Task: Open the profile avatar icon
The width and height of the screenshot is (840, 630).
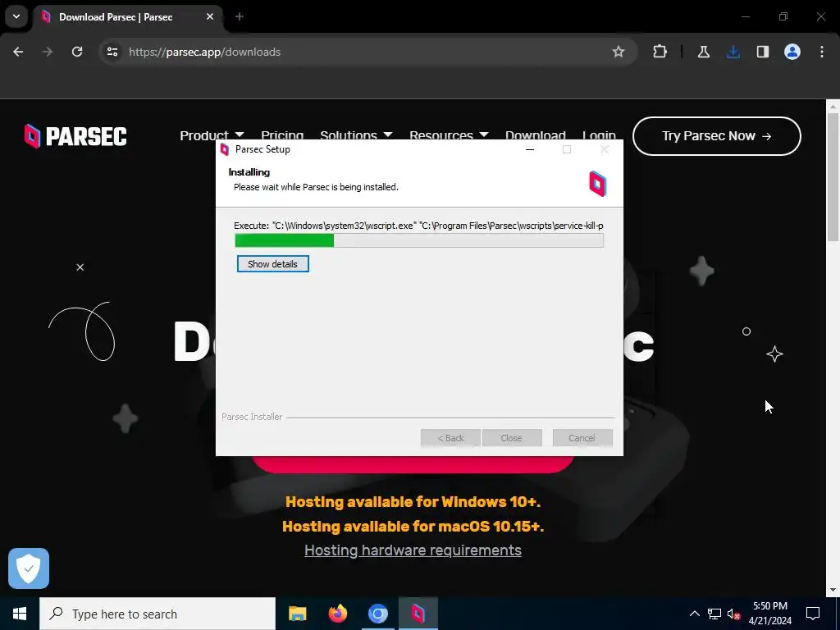Action: pos(792,52)
